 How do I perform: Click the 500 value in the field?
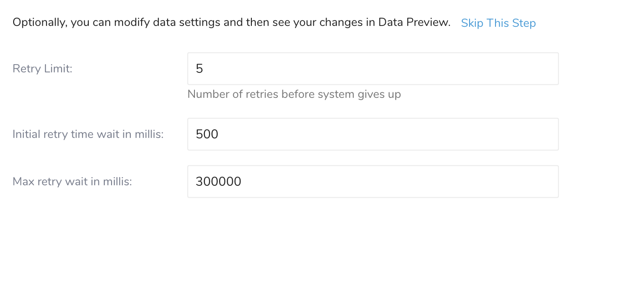tap(207, 134)
